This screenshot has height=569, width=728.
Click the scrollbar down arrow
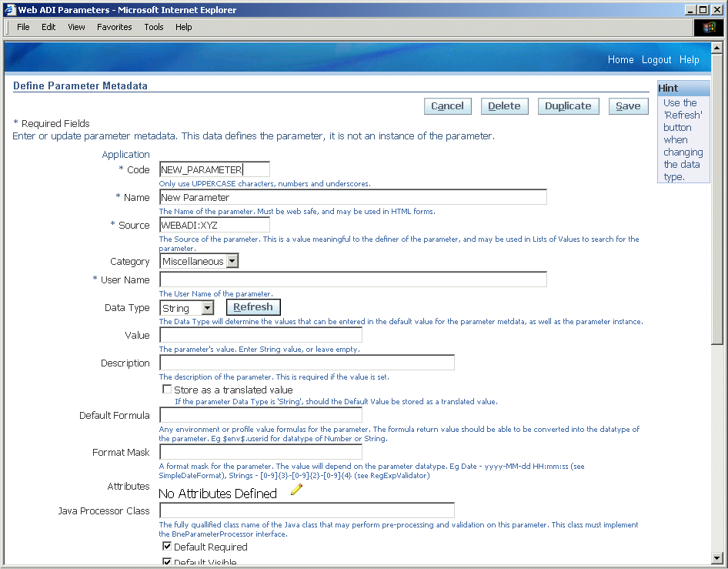pyautogui.click(x=717, y=558)
